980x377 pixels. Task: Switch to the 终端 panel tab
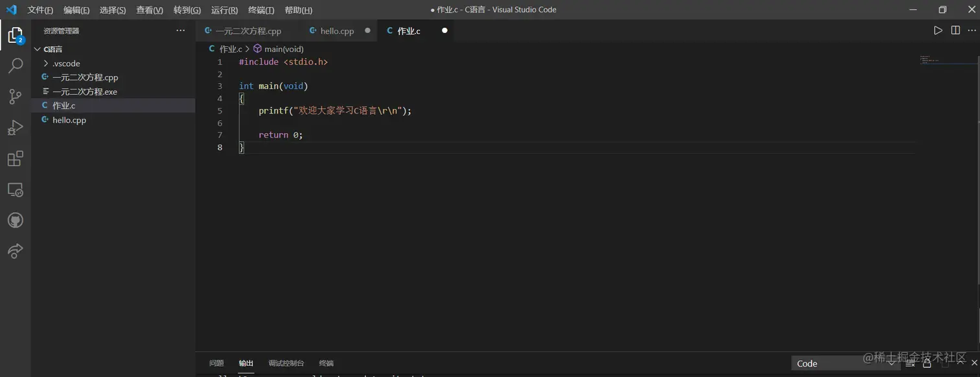(x=326, y=363)
